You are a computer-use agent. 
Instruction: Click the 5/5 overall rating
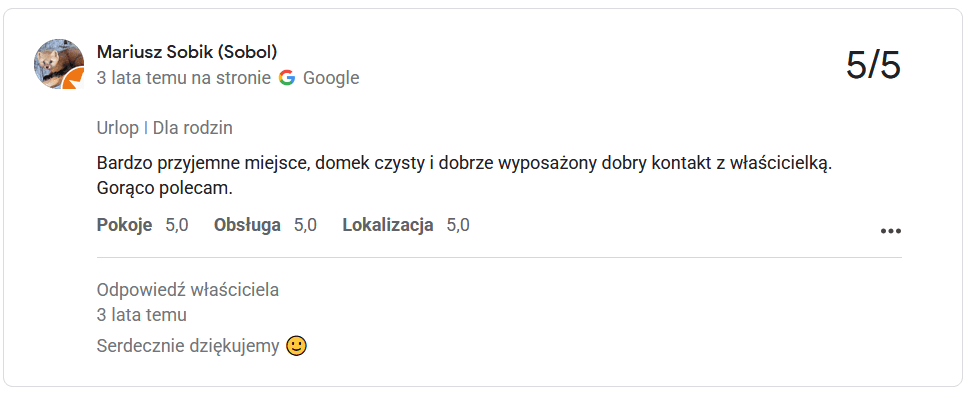point(873,65)
